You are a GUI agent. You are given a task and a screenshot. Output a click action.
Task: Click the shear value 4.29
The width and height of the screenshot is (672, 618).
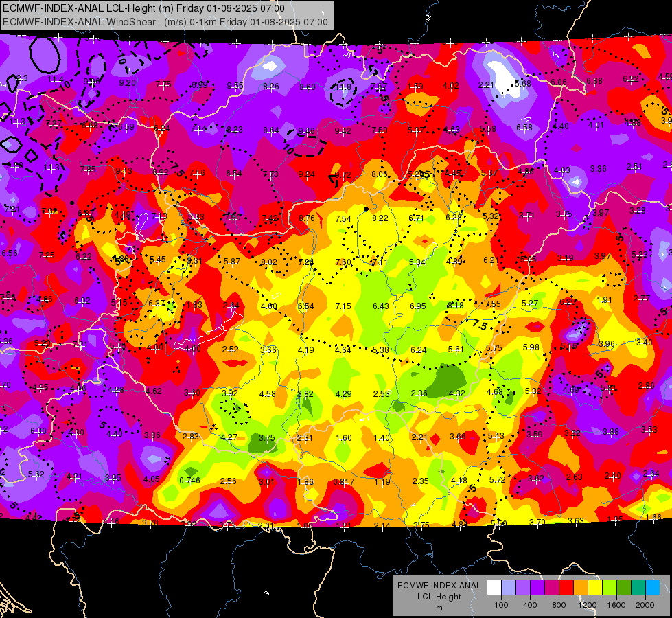point(344,393)
